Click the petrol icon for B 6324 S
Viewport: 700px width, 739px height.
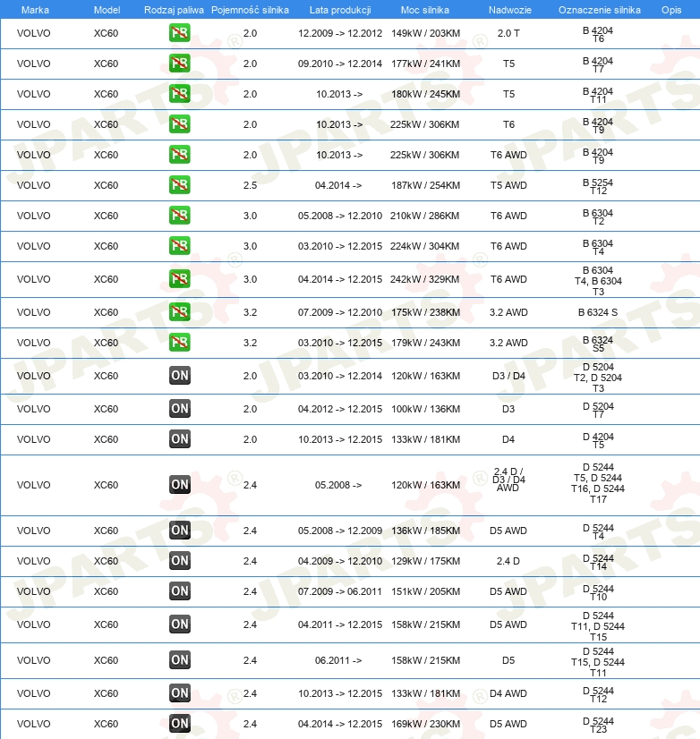click(x=179, y=312)
